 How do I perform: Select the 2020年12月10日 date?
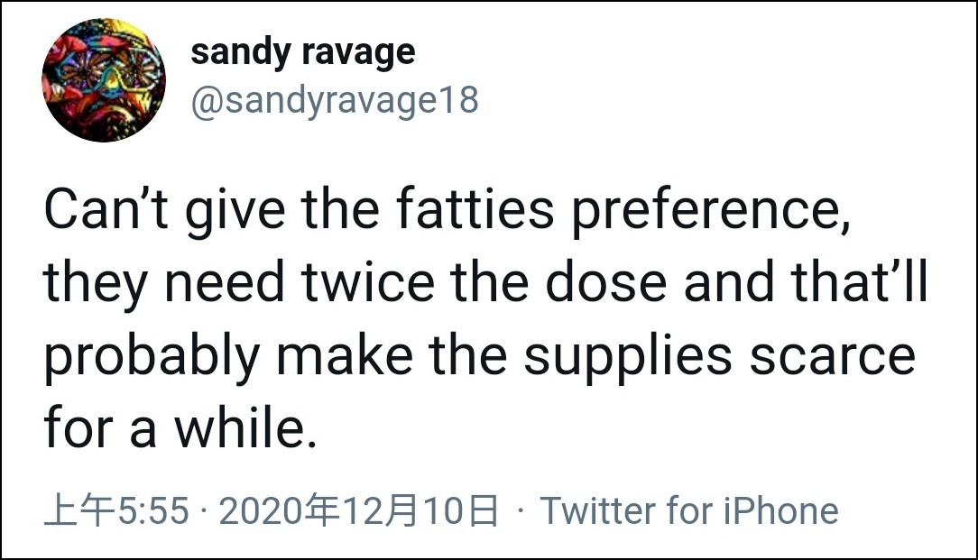click(x=358, y=511)
